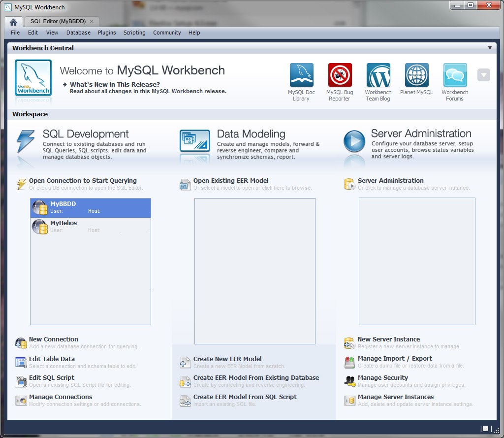Open the Database menu
This screenshot has height=438, width=504.
point(78,33)
